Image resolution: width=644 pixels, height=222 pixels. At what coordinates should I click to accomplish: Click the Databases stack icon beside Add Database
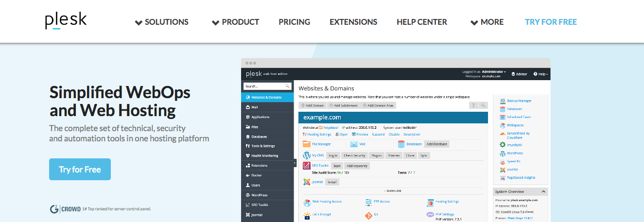pyautogui.click(x=401, y=144)
